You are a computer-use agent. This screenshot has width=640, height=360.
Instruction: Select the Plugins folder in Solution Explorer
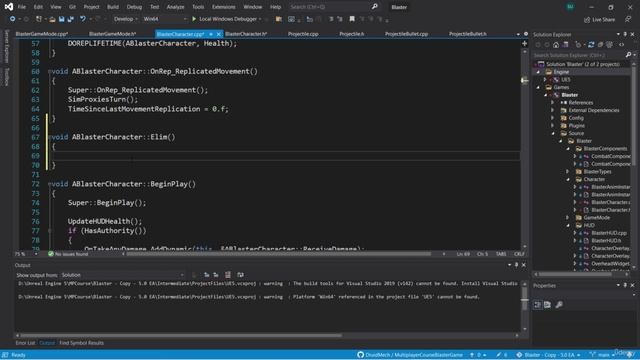576,126
